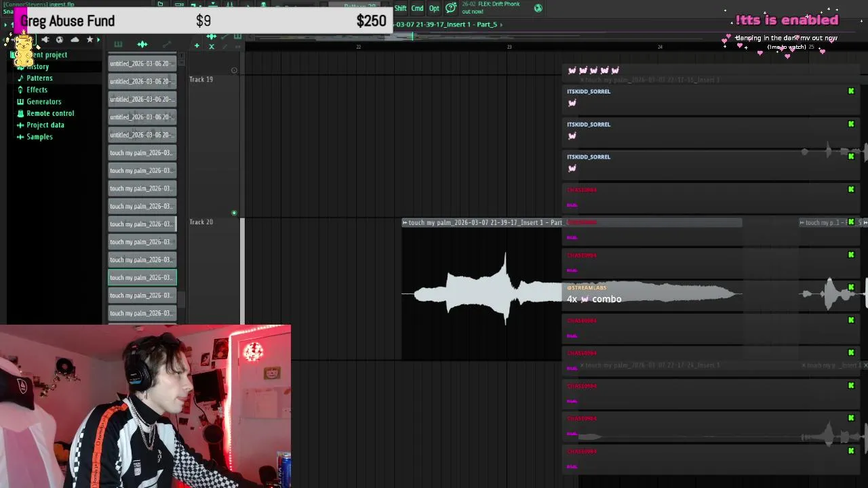Click the Shift key button
Image resolution: width=868 pixels, height=488 pixels.
coord(401,8)
